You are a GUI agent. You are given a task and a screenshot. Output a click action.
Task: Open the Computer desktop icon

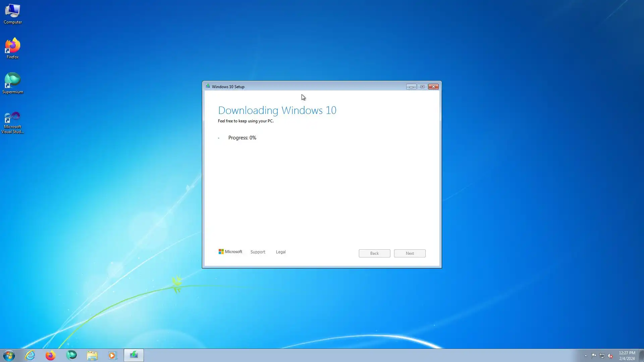[x=13, y=14]
